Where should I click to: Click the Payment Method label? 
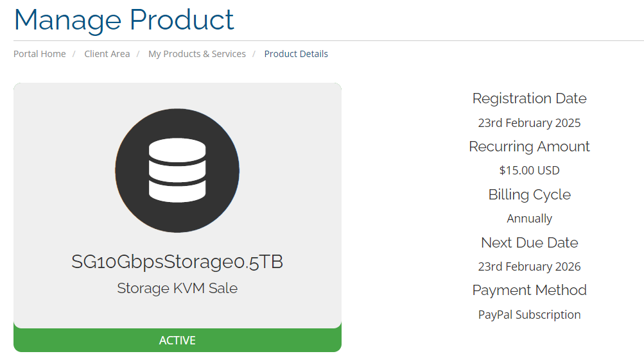pos(530,291)
